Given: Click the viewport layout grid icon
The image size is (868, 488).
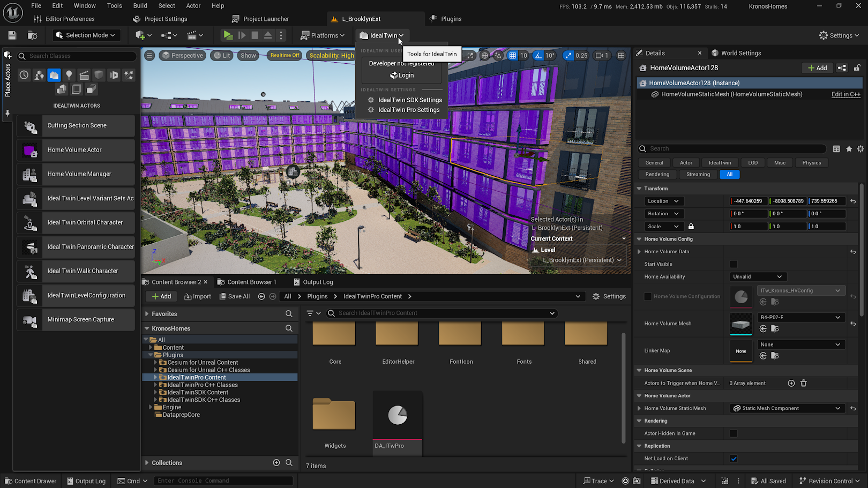Looking at the screenshot, I should (621, 55).
